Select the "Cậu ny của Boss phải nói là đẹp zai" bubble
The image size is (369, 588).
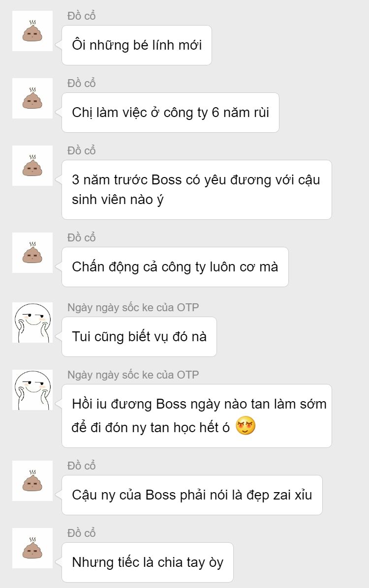click(192, 495)
